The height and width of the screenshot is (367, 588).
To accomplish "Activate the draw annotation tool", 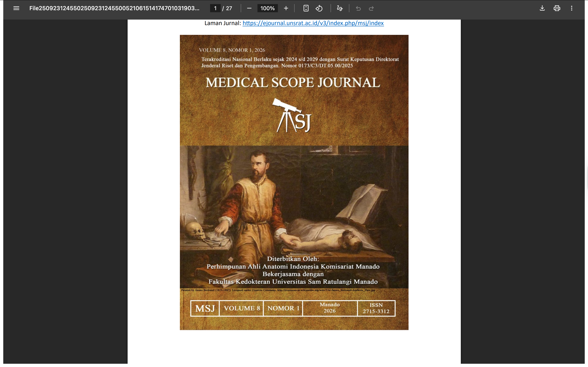I will 340,8.
